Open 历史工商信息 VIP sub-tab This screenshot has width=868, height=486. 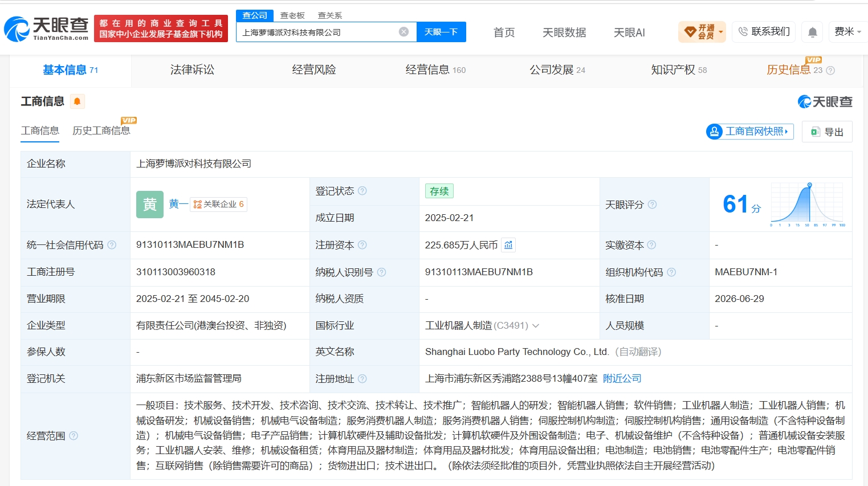click(101, 130)
